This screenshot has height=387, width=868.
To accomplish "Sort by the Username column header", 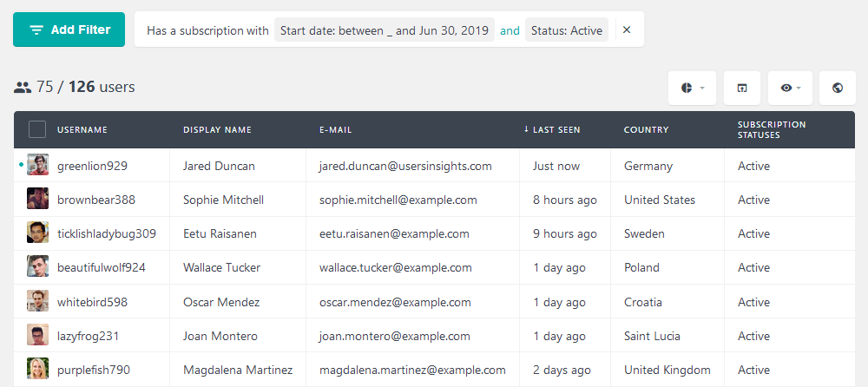I will (x=82, y=129).
